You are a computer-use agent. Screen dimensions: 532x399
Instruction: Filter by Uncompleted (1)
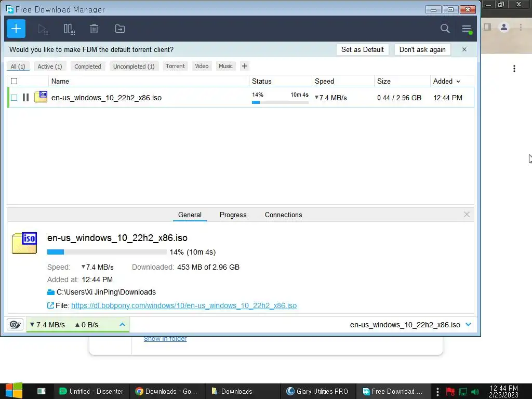pyautogui.click(x=134, y=66)
